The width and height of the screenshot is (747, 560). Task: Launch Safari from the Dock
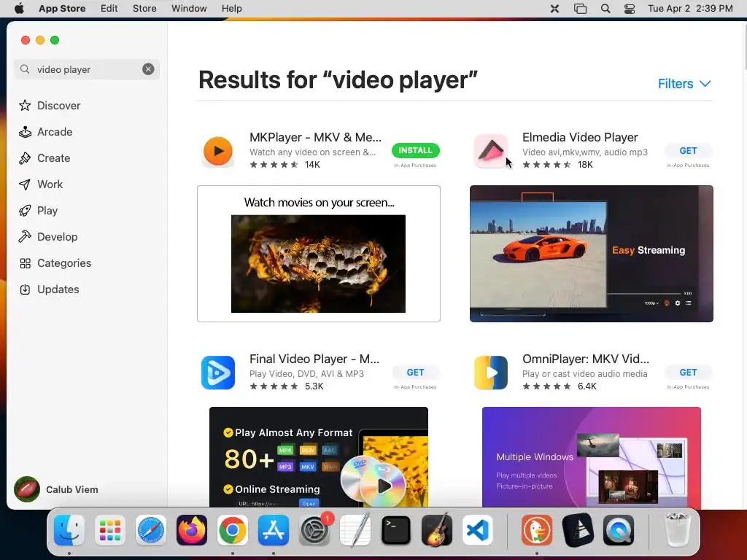(151, 530)
